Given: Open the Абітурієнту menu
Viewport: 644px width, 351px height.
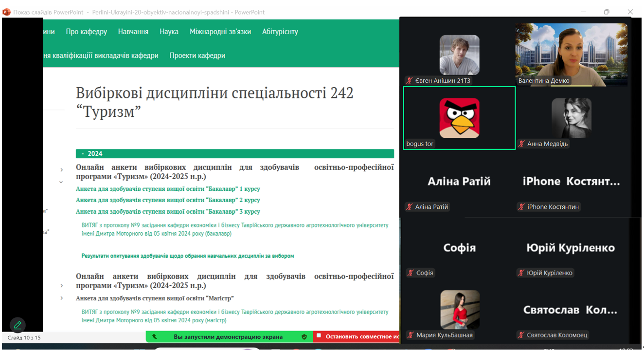Looking at the screenshot, I should click(x=280, y=32).
